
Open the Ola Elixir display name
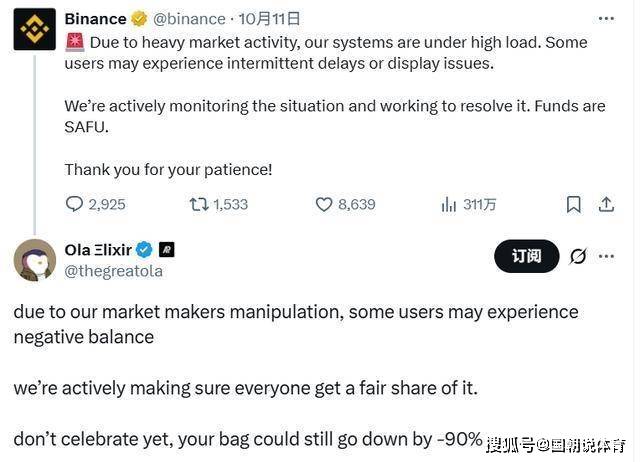[x=98, y=249]
